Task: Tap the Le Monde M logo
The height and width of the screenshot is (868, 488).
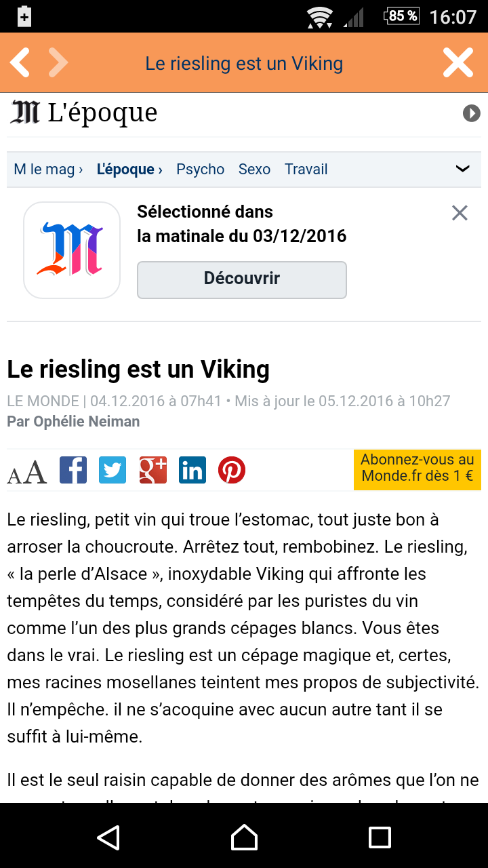Action: click(x=25, y=113)
